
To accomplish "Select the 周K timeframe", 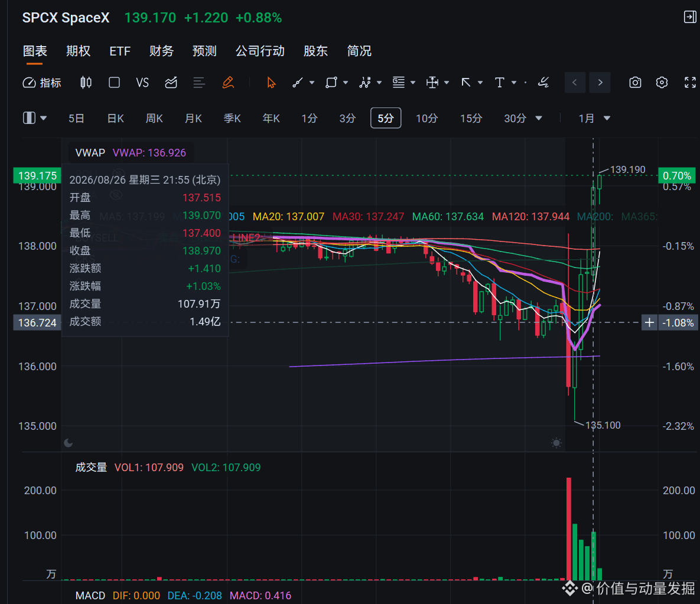I will pos(154,118).
